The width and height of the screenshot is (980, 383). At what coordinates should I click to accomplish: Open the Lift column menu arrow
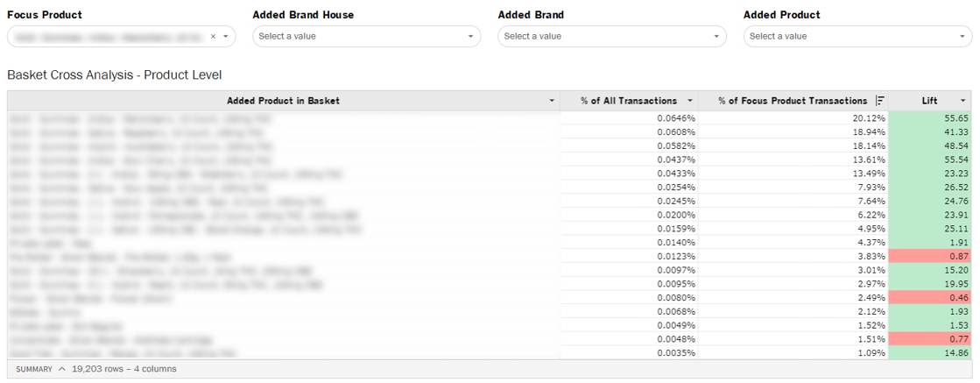tap(963, 101)
